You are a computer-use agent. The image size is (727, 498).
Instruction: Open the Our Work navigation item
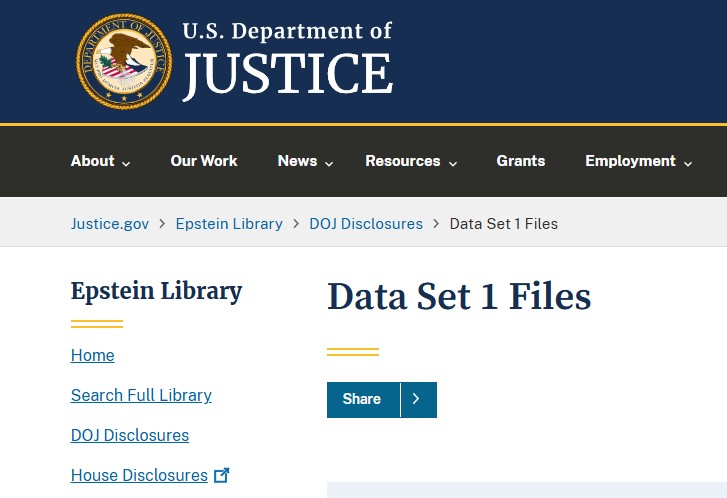click(x=204, y=161)
